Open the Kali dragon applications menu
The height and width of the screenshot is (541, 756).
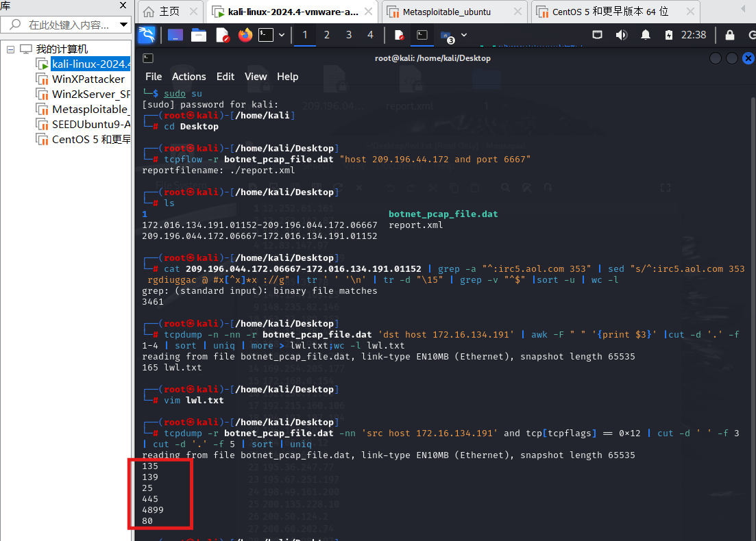[x=147, y=35]
